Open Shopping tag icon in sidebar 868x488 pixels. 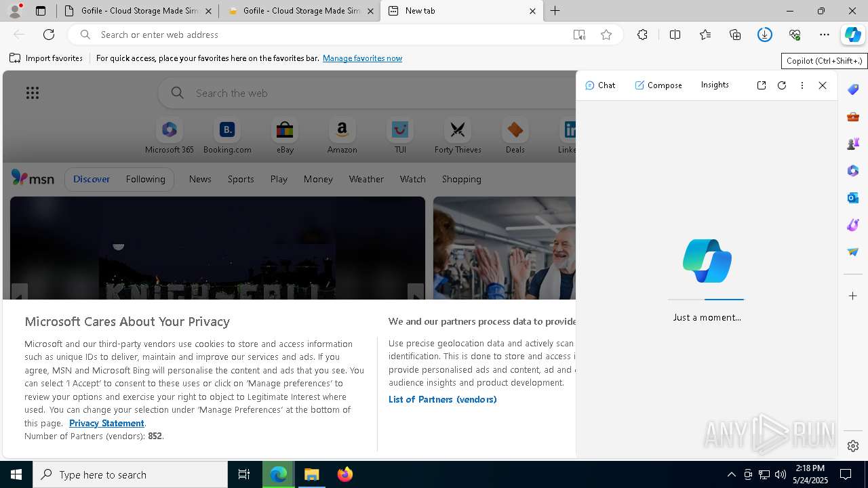click(x=853, y=89)
